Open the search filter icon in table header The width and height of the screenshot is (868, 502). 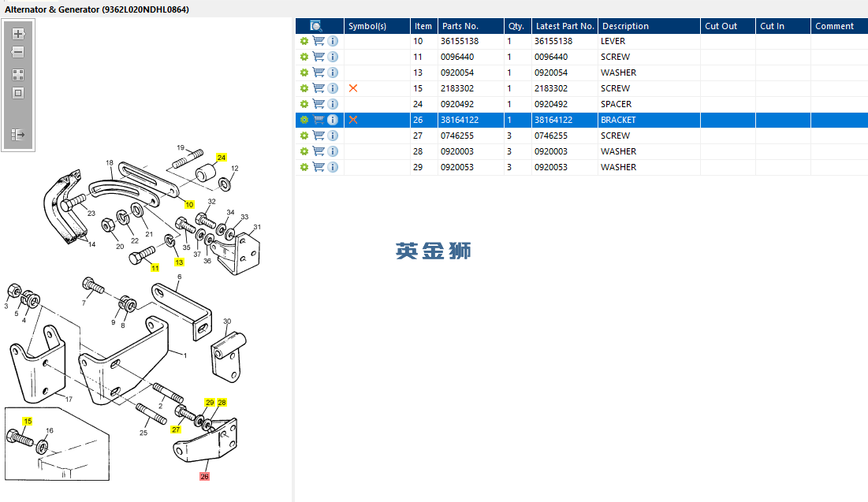click(x=316, y=26)
